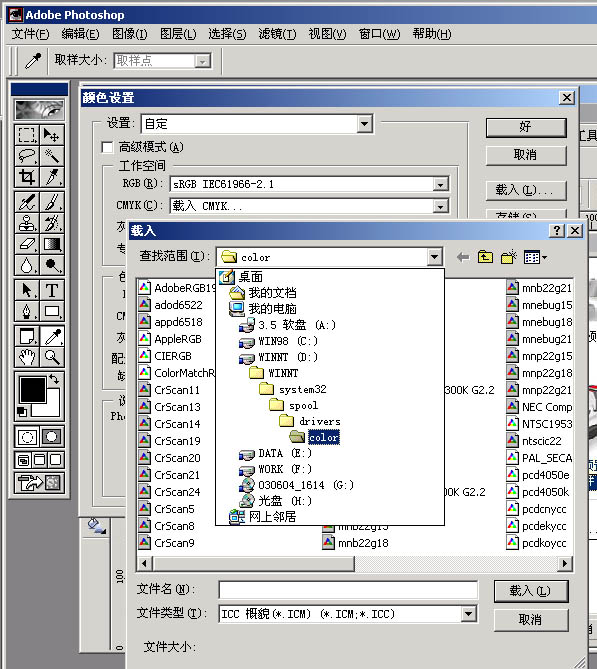Open the 图像(I) menu
The height and width of the screenshot is (669, 597).
[x=130, y=34]
